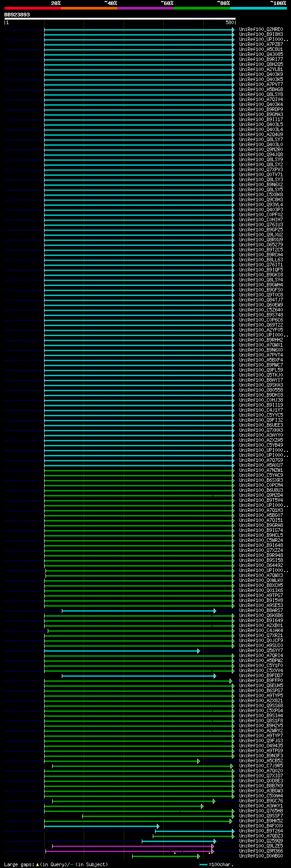The image size is (291, 868).
Task: Select the UniRef100_Q76IU3 entry
Action: [261, 225]
